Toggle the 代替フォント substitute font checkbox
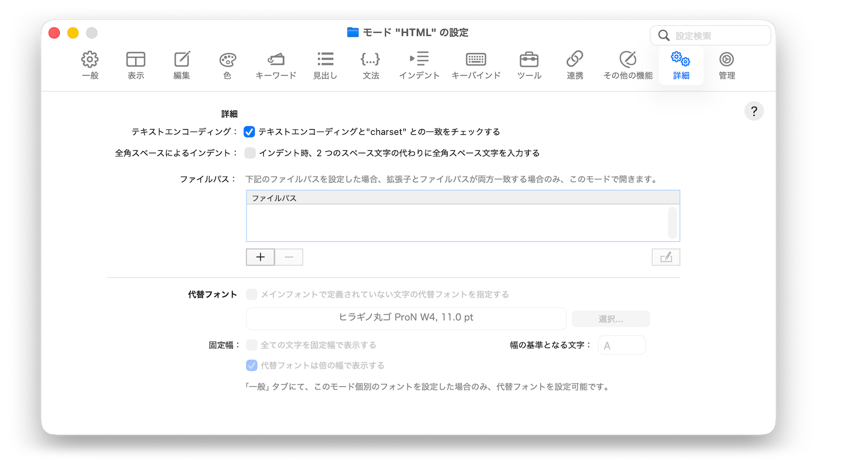This screenshot has height=460, width=868. pyautogui.click(x=252, y=295)
